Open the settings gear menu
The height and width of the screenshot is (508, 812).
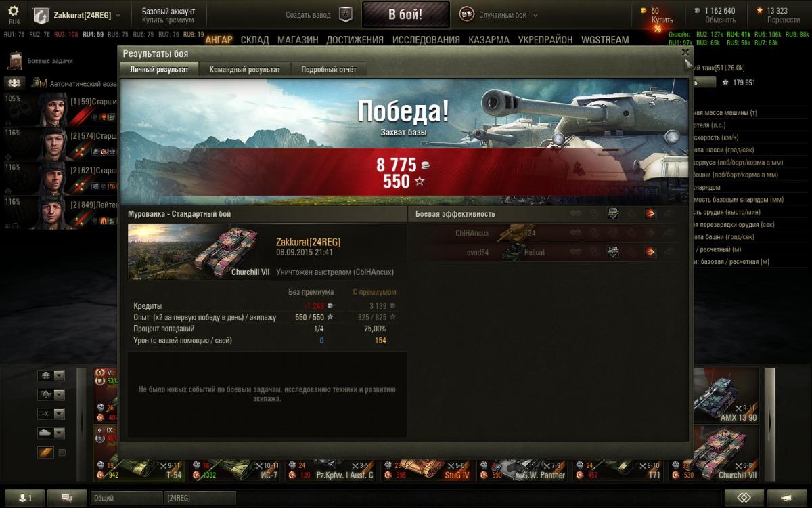14,11
